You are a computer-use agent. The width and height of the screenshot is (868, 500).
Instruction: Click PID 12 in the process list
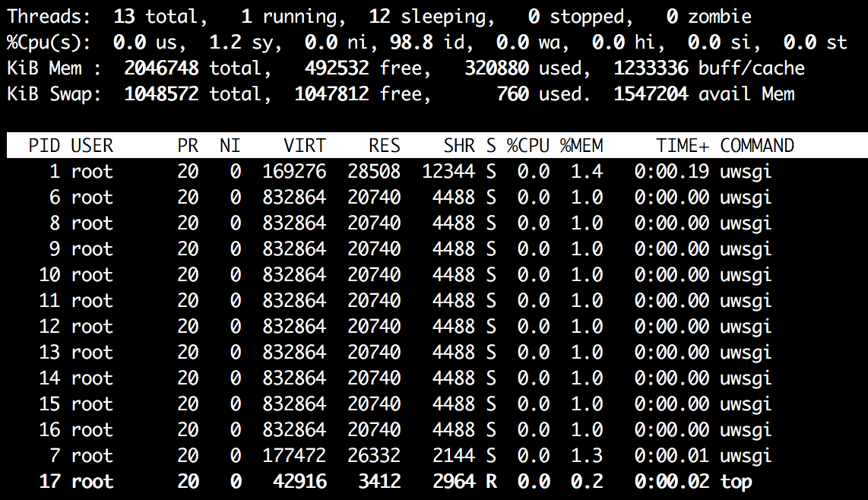[49, 326]
